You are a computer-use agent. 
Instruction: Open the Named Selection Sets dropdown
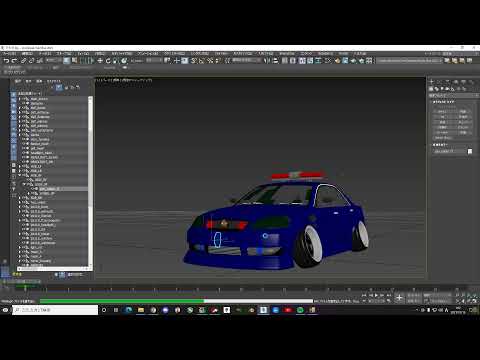point(246,61)
